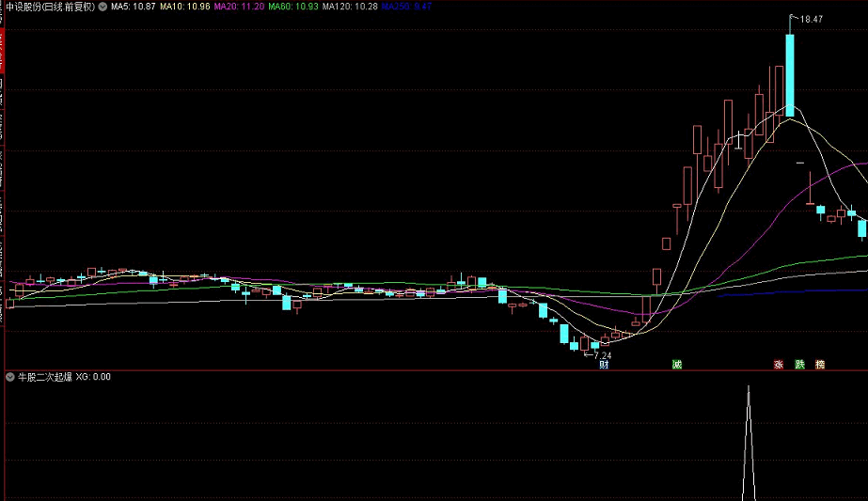The image size is (868, 501).
Task: Click the 牛股二次起爆 indicator name
Action: click(x=45, y=377)
